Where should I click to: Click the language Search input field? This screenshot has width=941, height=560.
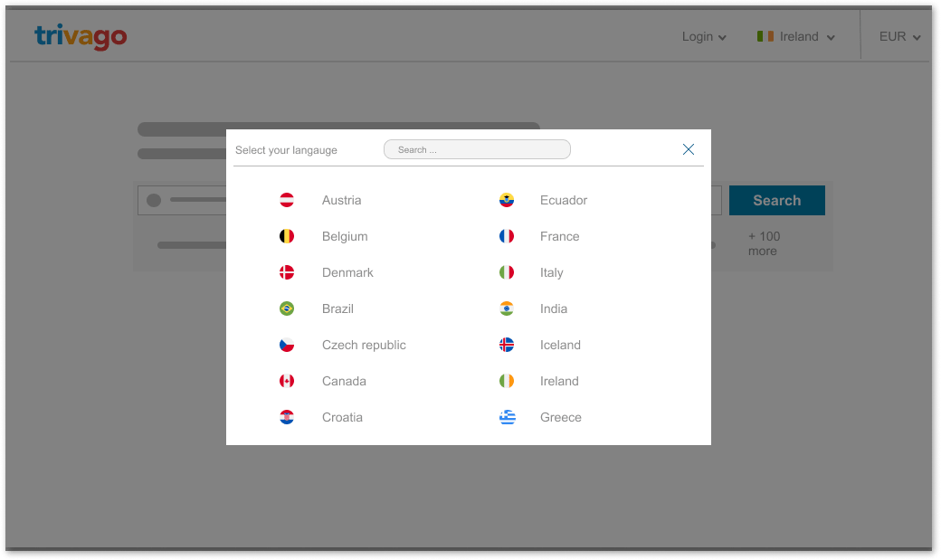click(x=477, y=149)
